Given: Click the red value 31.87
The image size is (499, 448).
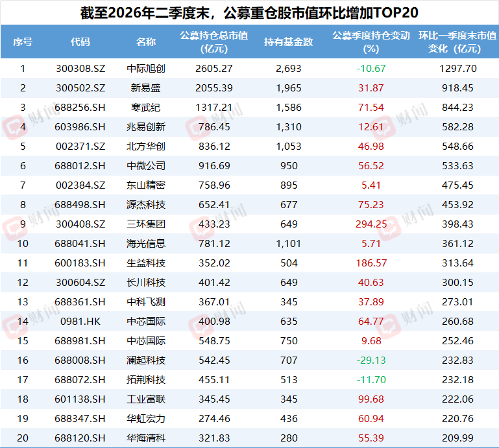Looking at the screenshot, I should (371, 88).
